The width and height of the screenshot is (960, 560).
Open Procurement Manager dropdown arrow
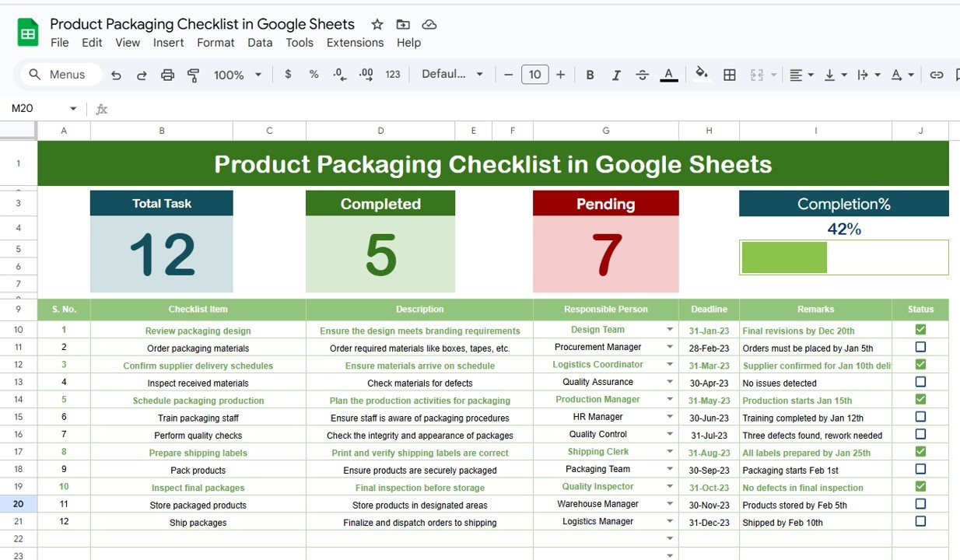(670, 347)
